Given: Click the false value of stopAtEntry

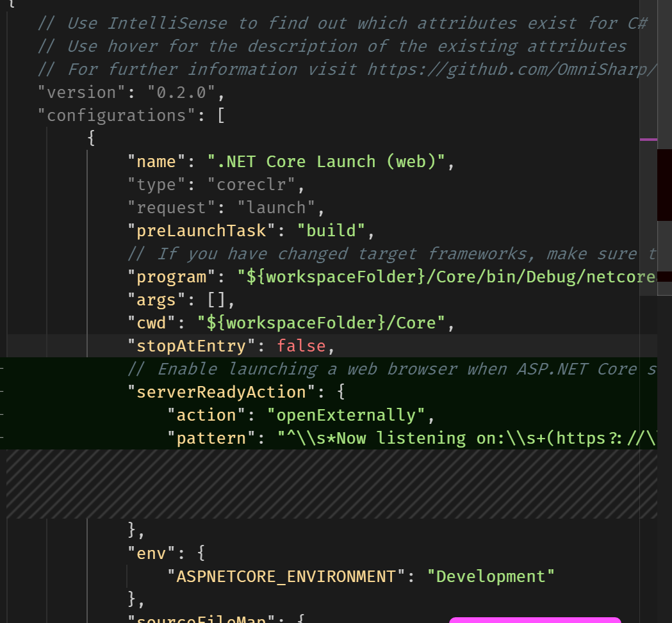Looking at the screenshot, I should point(301,346).
